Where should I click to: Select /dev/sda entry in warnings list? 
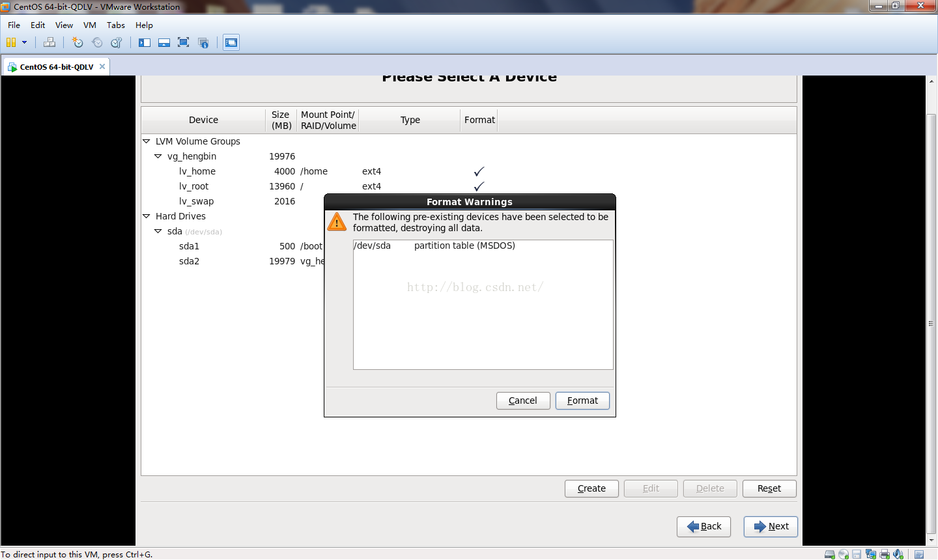coord(483,245)
